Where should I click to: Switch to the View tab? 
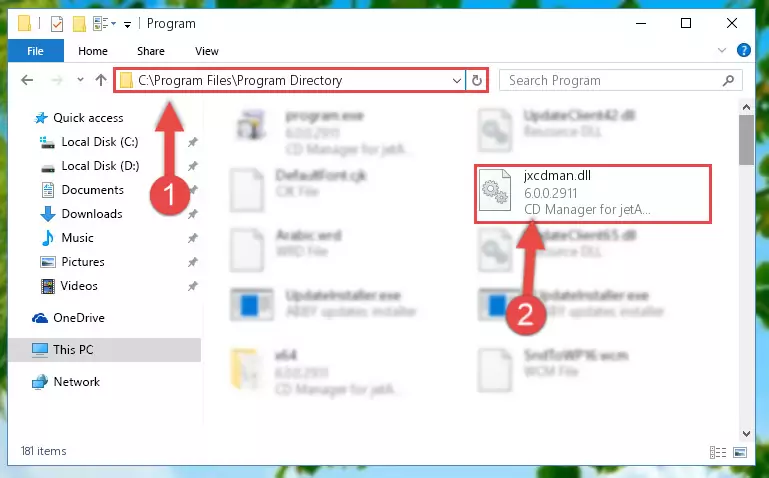coord(206,51)
